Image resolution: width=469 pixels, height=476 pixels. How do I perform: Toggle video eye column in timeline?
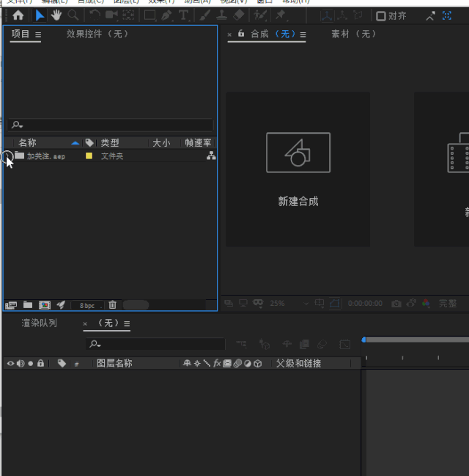pyautogui.click(x=10, y=363)
